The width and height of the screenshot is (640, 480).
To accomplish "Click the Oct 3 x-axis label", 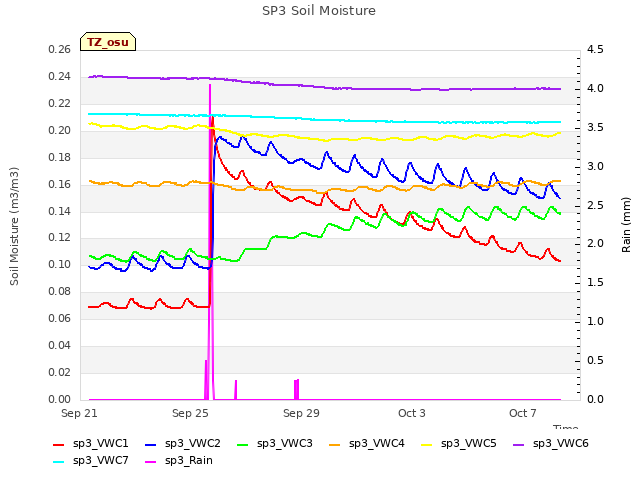I will click(x=412, y=413).
